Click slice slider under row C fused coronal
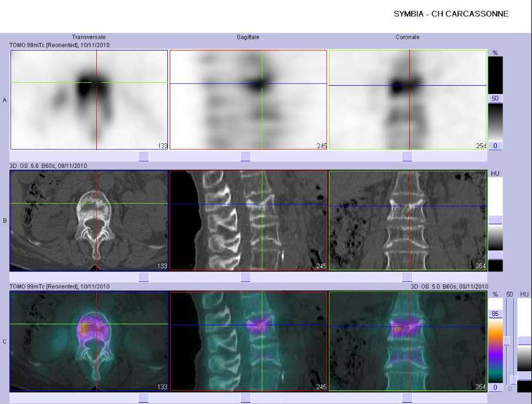532x404 pixels. 407,398
